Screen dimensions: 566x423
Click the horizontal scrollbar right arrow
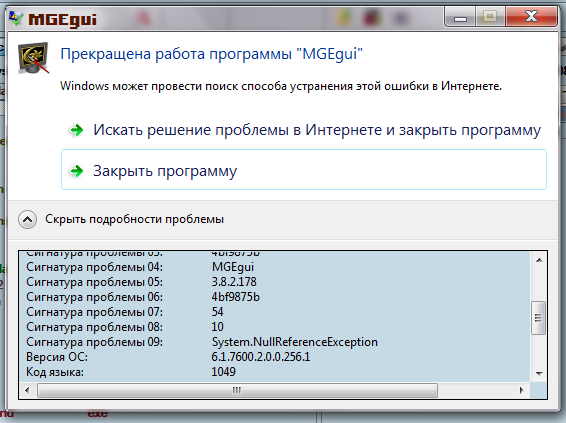(x=521, y=390)
